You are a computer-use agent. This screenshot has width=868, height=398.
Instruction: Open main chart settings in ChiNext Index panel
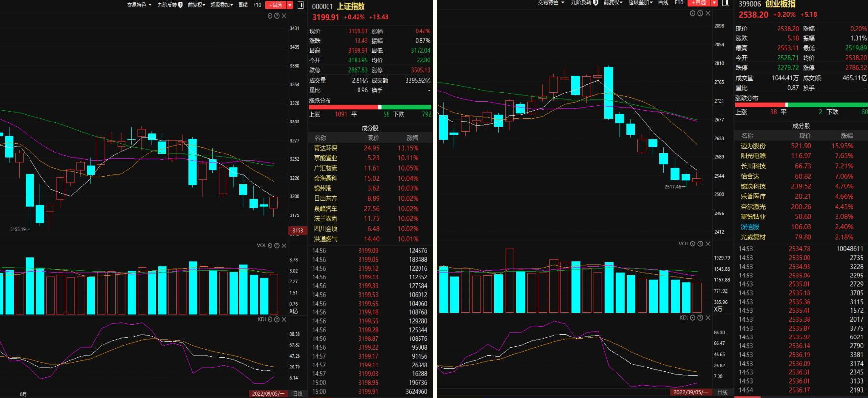click(693, 13)
